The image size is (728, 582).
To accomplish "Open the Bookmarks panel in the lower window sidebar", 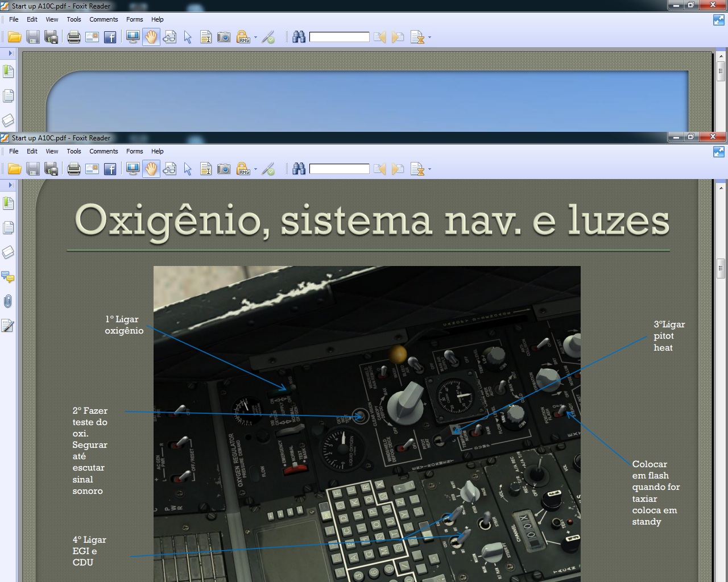I will pos(8,203).
